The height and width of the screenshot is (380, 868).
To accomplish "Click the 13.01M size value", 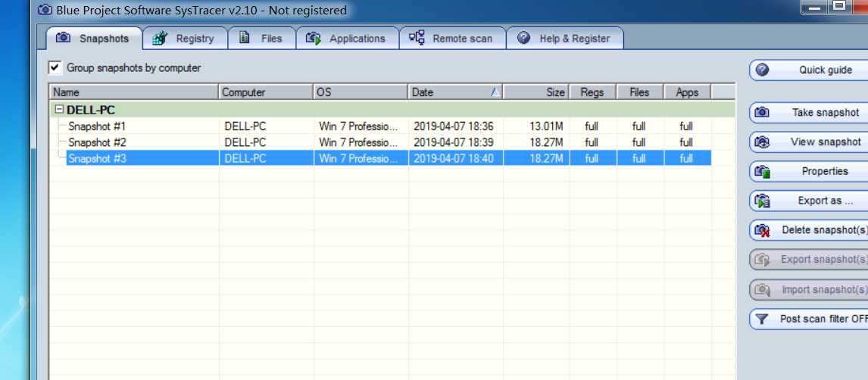I will 546,126.
